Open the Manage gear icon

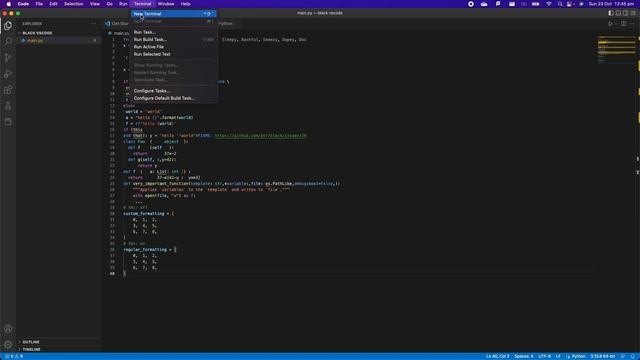click(8, 345)
